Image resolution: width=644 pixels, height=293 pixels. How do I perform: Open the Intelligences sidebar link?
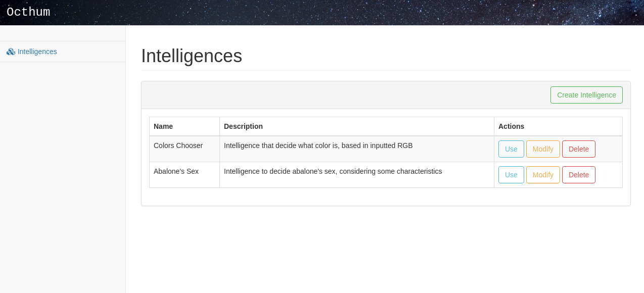(37, 52)
